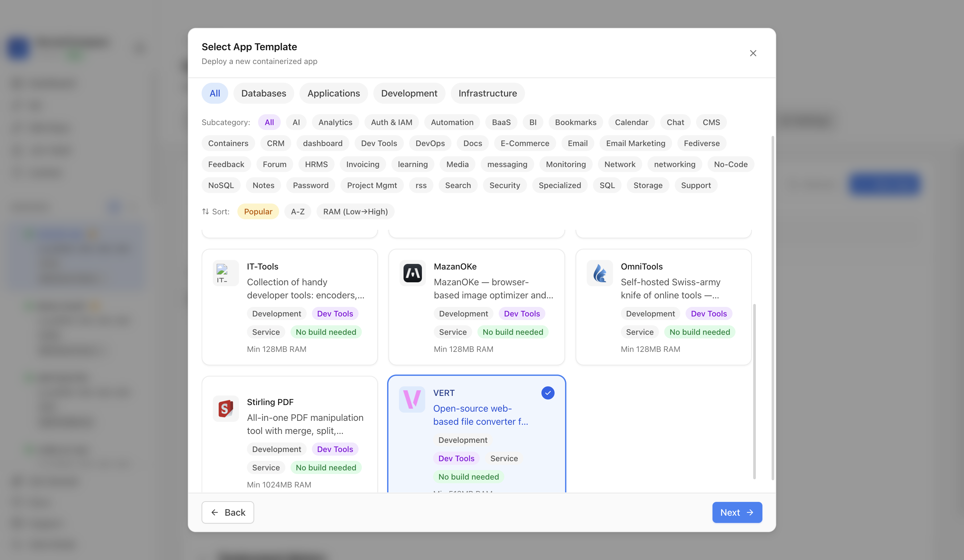Select the OmniTools template card
This screenshot has height=560, width=964.
point(663,307)
